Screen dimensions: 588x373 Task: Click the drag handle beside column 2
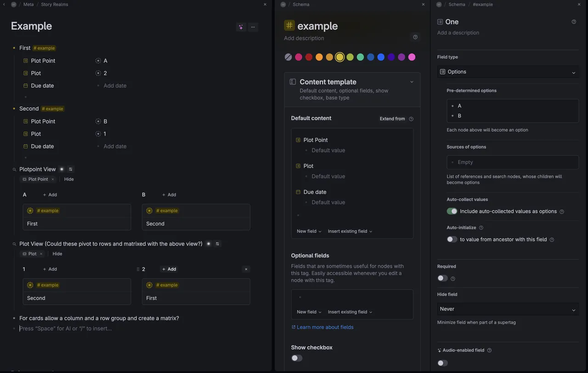tap(138, 269)
